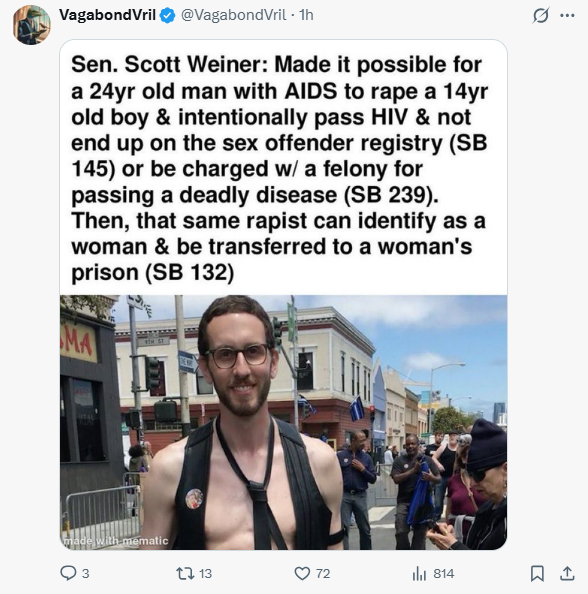The image size is (588, 594).
Task: Click the reply speech bubble icon
Action: [x=68, y=573]
